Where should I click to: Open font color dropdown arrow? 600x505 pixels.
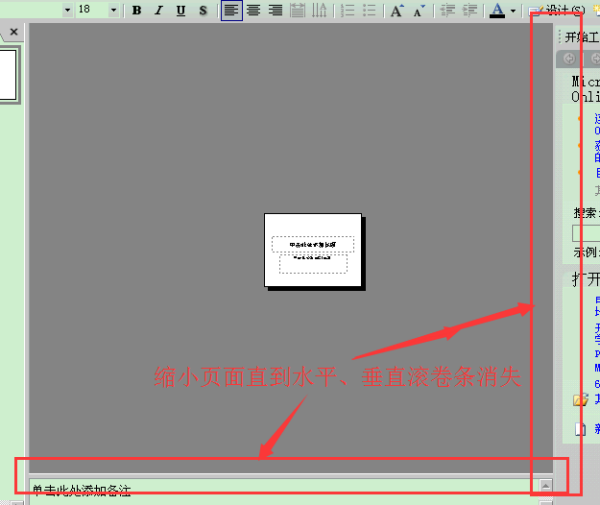tap(513, 11)
